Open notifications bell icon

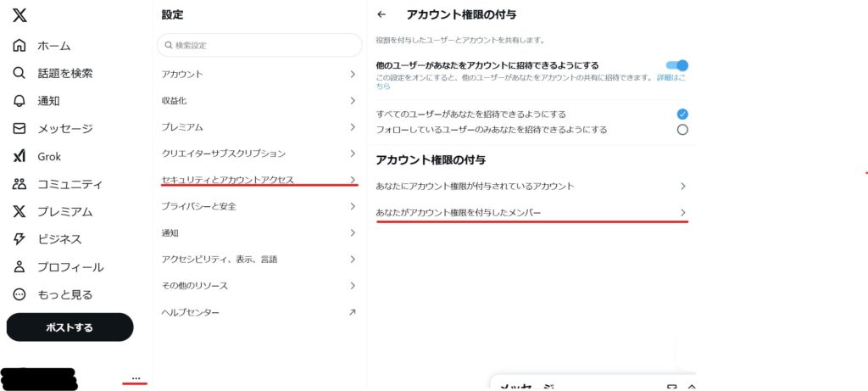tap(19, 101)
